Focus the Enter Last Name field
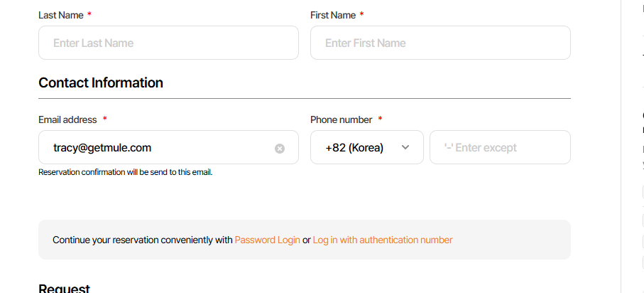Image resolution: width=644 pixels, height=293 pixels. tap(168, 43)
